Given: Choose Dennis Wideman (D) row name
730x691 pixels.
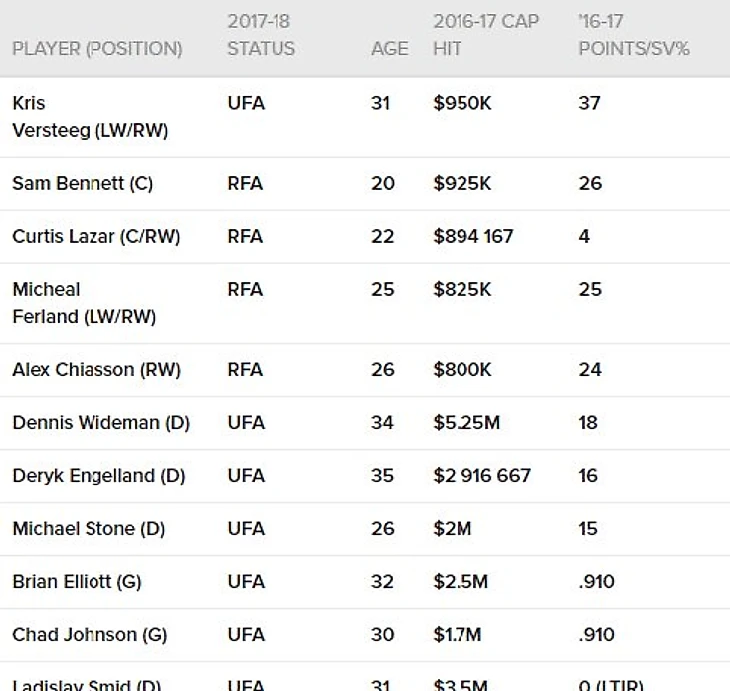Looking at the screenshot, I should (101, 422).
